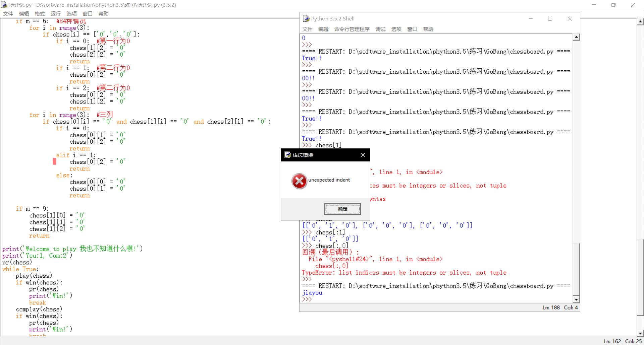Click editor scrollbar down arrow
This screenshot has width=644, height=345.
[x=640, y=333]
